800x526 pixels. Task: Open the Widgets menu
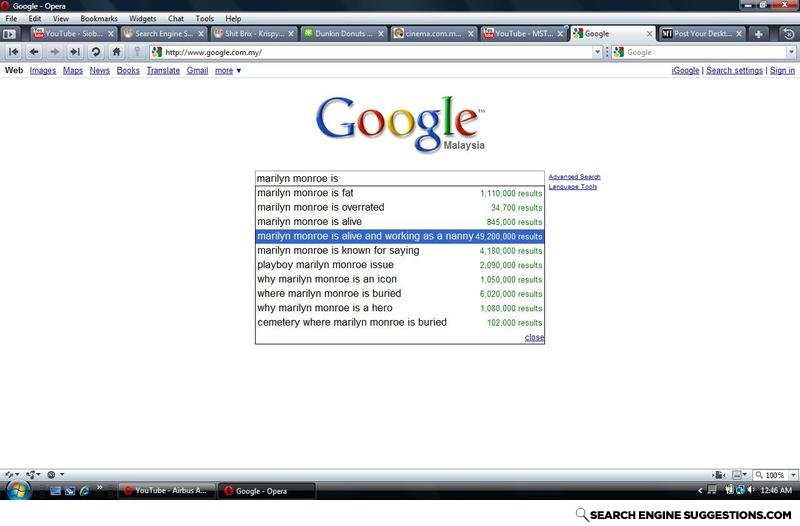click(x=142, y=18)
